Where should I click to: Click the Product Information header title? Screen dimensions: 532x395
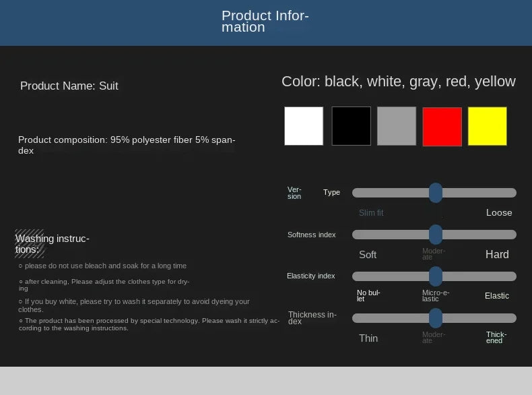click(265, 22)
